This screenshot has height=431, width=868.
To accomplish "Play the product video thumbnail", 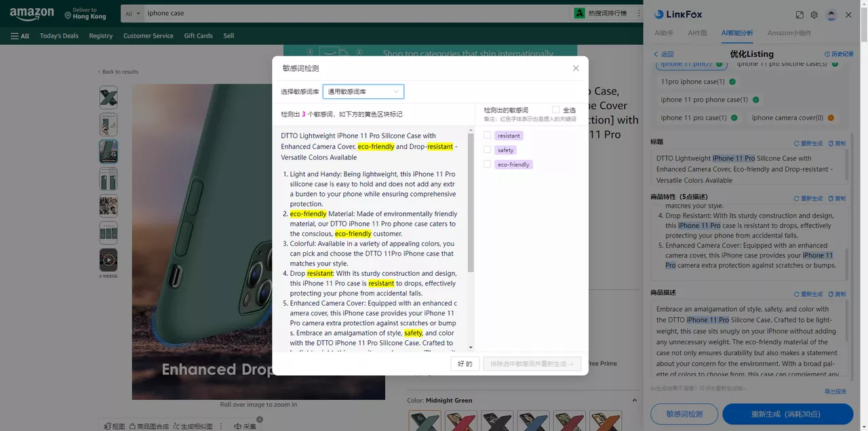I will tap(108, 260).
